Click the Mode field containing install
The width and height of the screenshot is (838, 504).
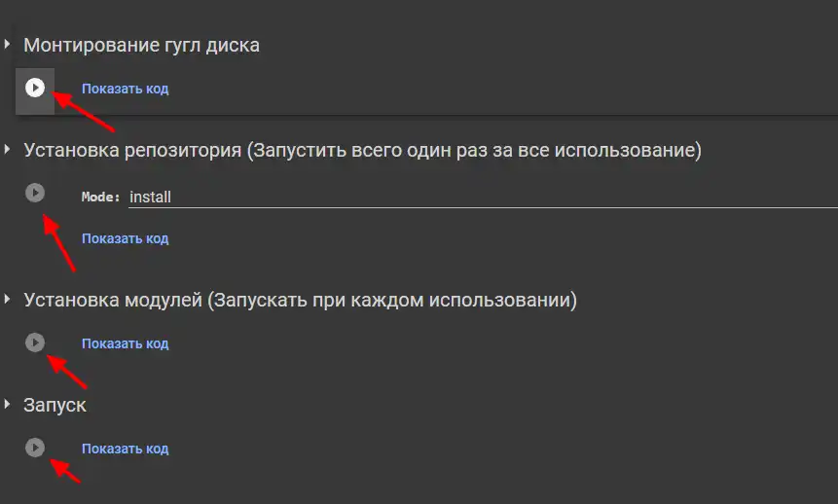tap(483, 197)
